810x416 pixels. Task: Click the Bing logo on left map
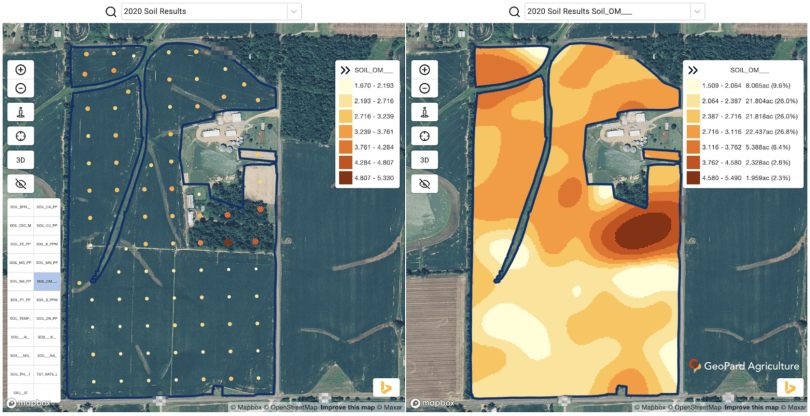386,388
